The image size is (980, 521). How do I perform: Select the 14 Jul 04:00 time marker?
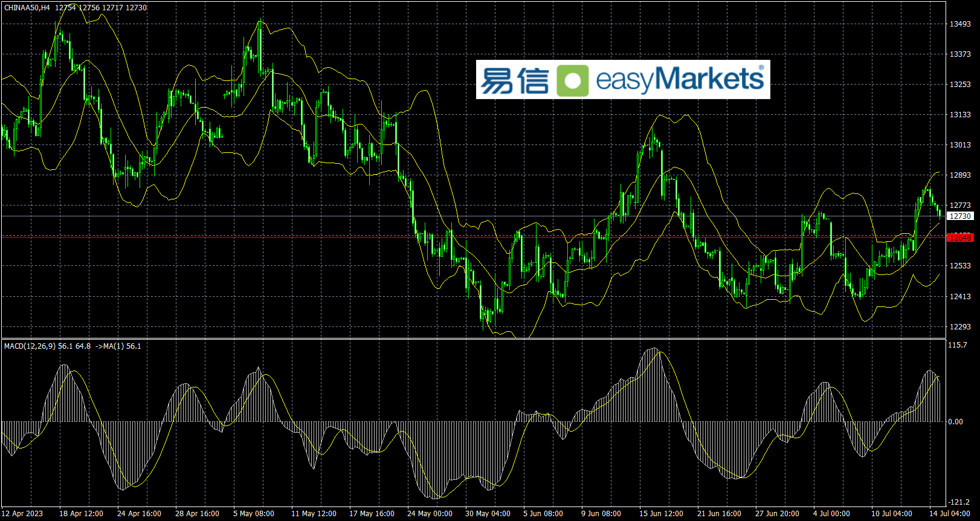(x=950, y=514)
